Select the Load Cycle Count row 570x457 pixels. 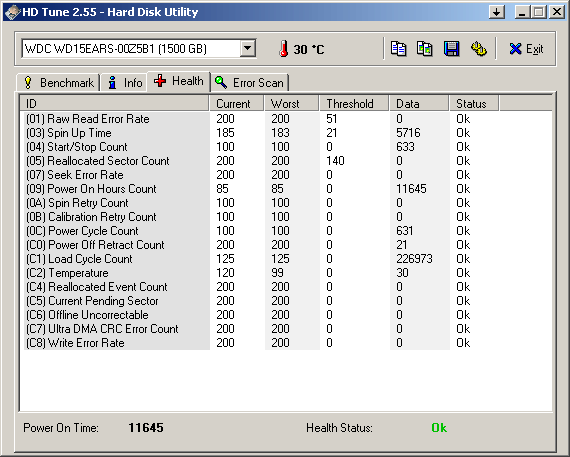pos(286,259)
